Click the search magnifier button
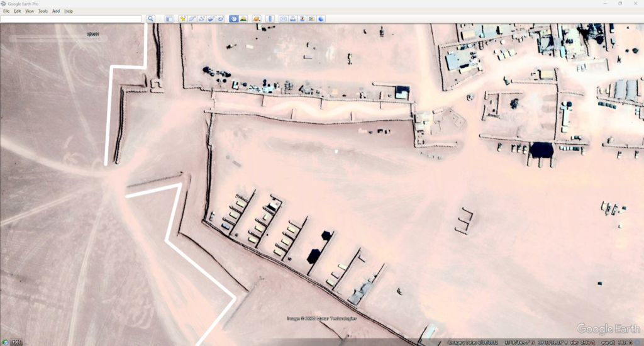Viewport: 644px width, 346px height. (x=151, y=19)
